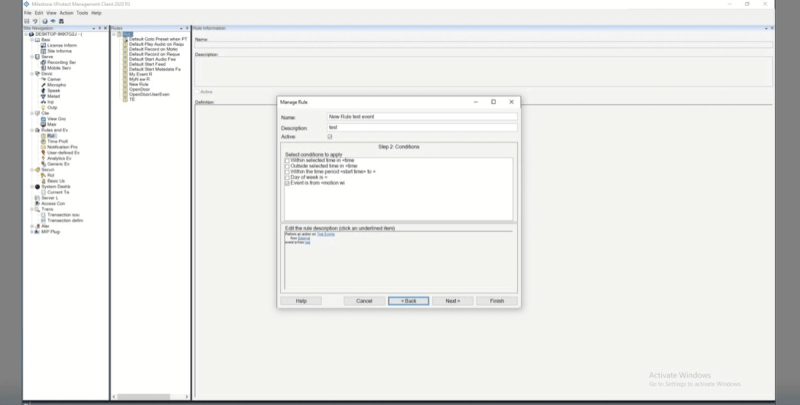Image resolution: width=800 pixels, height=405 pixels.
Task: Click the Manage Rule Name field
Action: click(422, 117)
